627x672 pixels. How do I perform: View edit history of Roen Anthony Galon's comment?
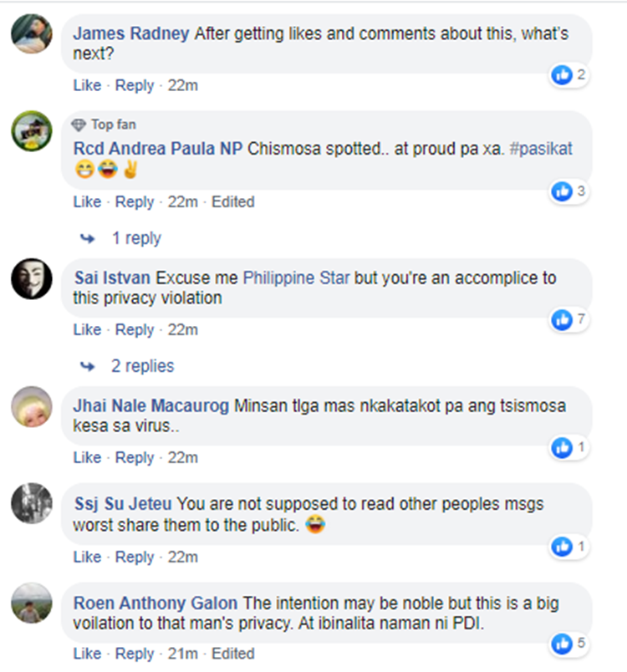[x=232, y=653]
